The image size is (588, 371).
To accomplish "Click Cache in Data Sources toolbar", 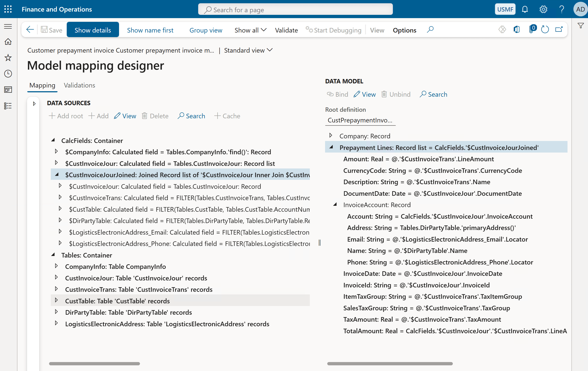I will coord(227,116).
